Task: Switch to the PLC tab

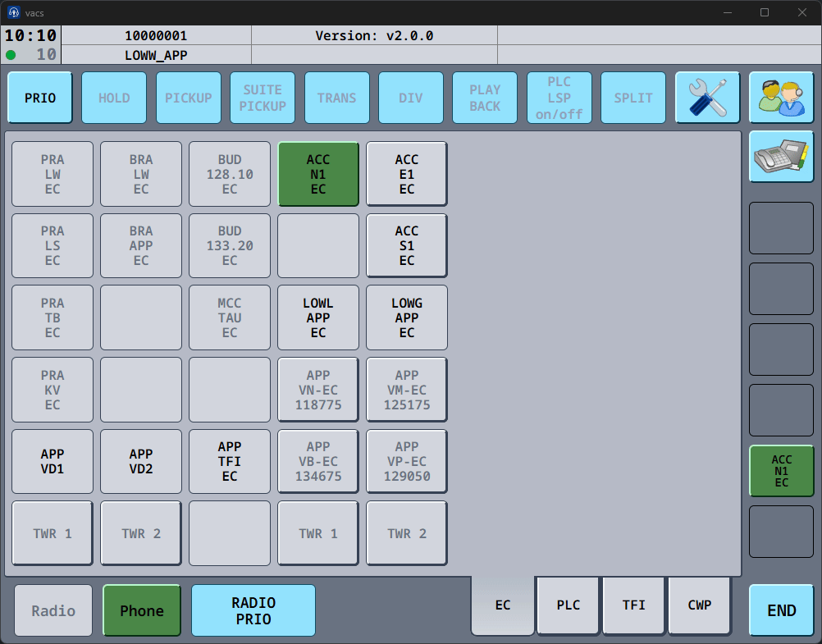Action: [569, 605]
